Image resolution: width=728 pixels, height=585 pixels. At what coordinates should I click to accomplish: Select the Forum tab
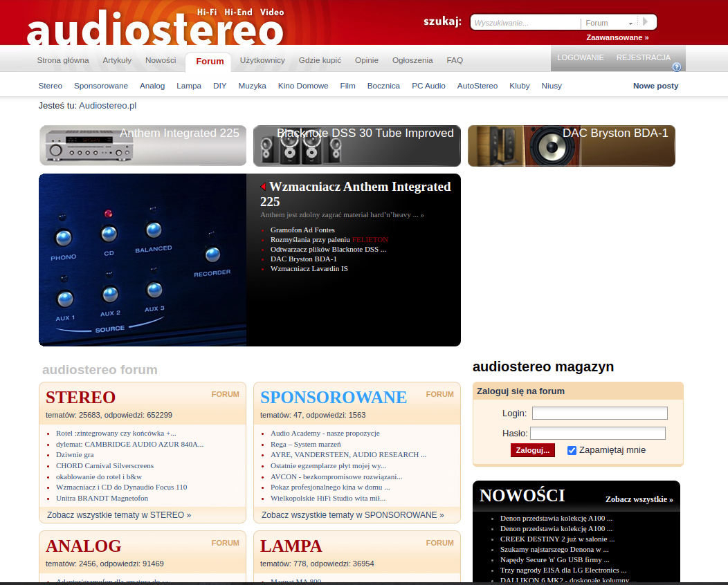[x=210, y=62]
